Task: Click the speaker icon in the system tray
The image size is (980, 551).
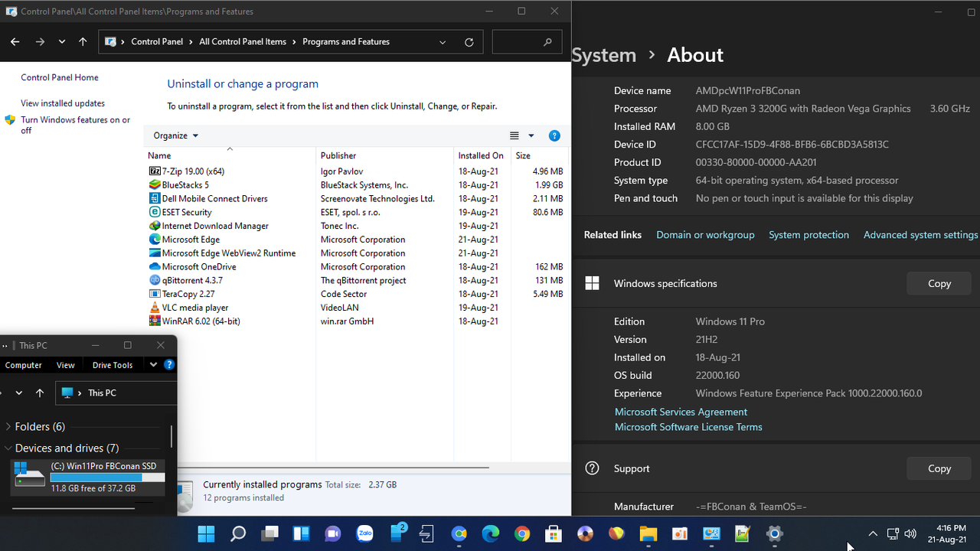Action: click(910, 533)
